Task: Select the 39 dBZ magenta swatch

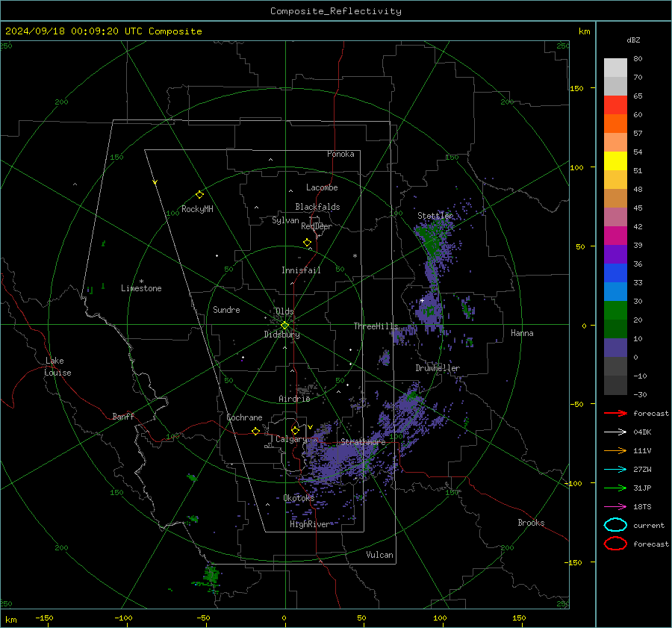Action: 615,235
